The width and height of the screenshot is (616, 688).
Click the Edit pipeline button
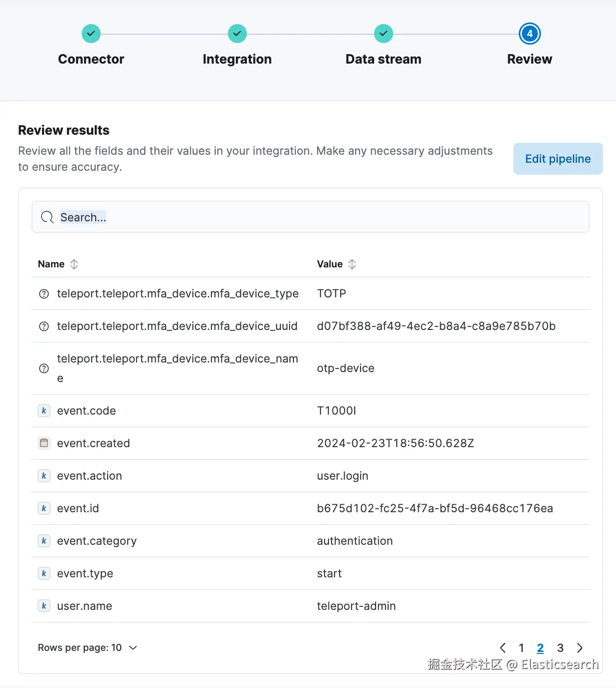[558, 159]
